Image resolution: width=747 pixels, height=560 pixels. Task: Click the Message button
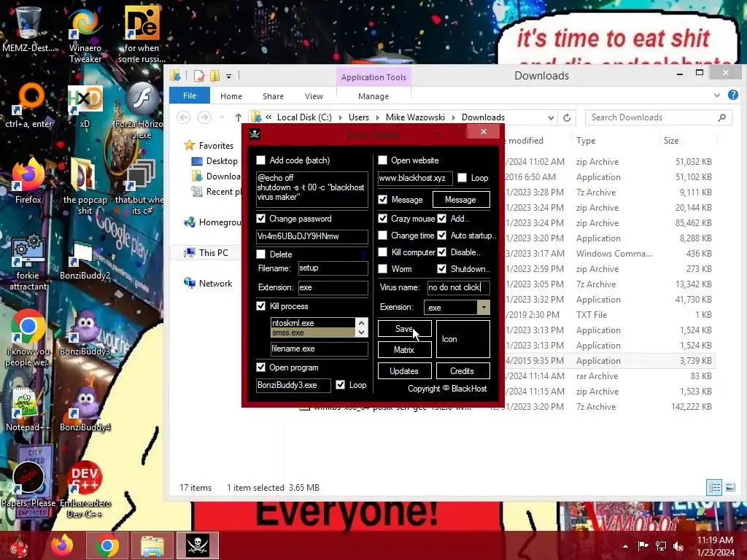461,200
